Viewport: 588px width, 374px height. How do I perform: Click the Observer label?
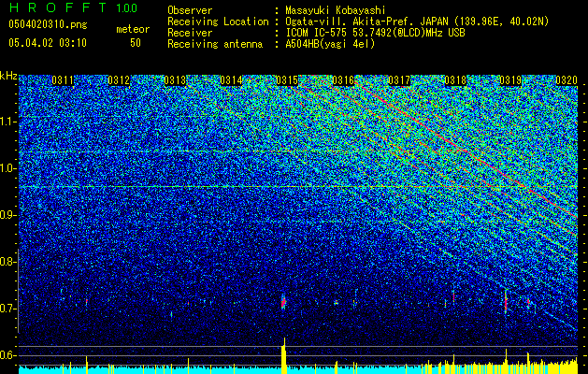tap(190, 10)
